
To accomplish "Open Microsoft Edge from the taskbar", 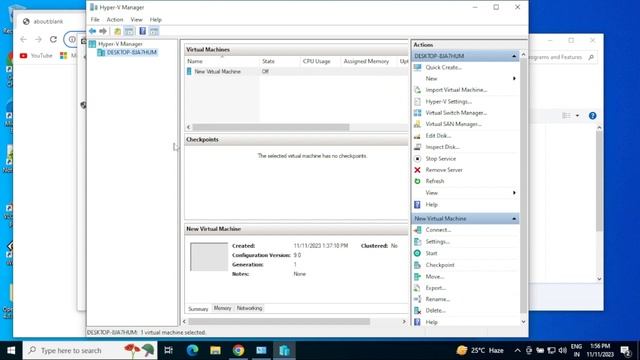I will (x=192, y=350).
